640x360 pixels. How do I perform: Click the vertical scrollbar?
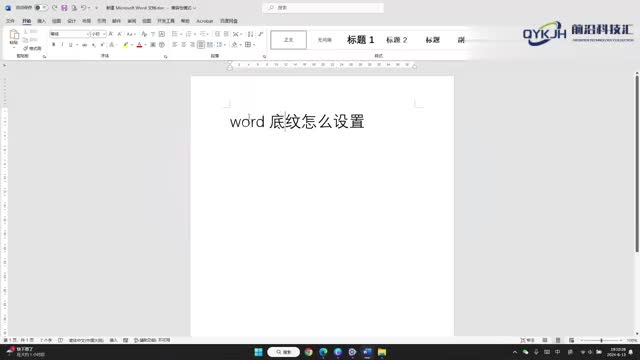coord(637,163)
